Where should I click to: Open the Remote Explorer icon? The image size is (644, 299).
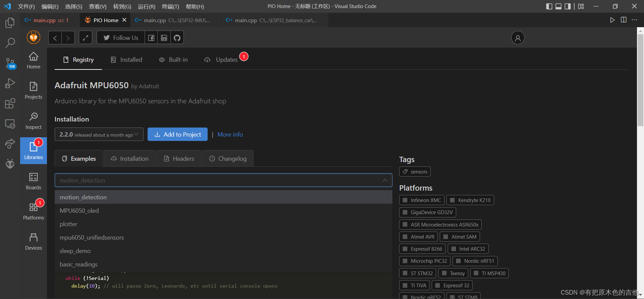point(10,123)
